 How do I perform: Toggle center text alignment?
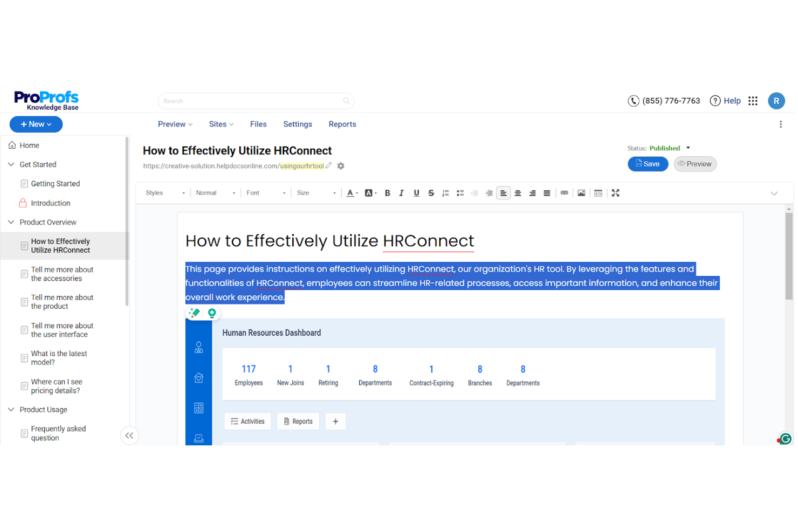tap(518, 192)
